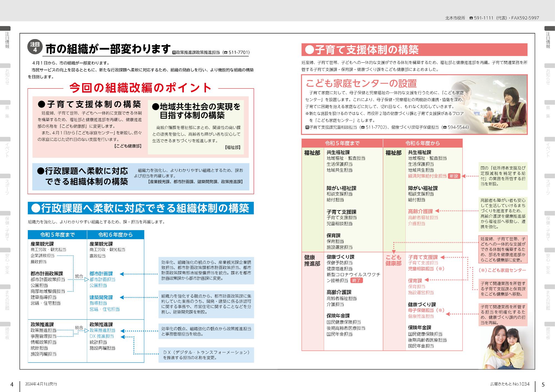Click the phone icon in the 北本市役所 header
Image resolution: width=555 pixels, height=392 pixels.
tap(471, 18)
